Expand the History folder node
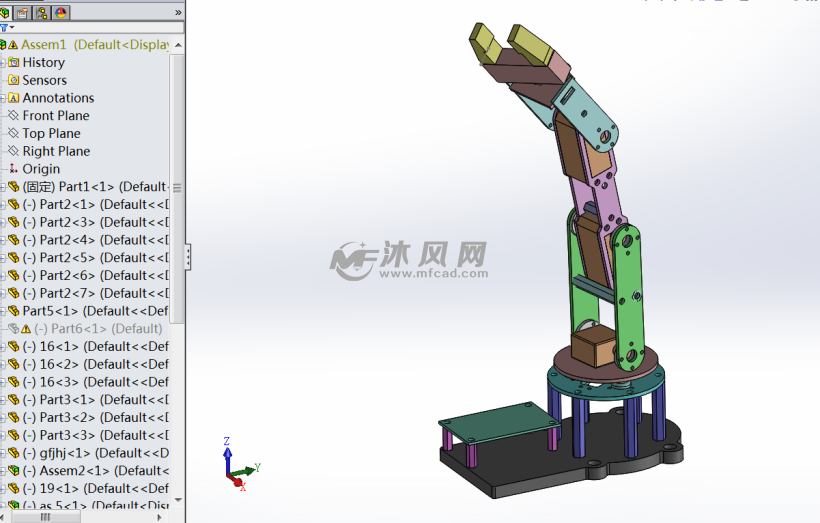Viewport: 820px width, 523px height. click(3, 62)
